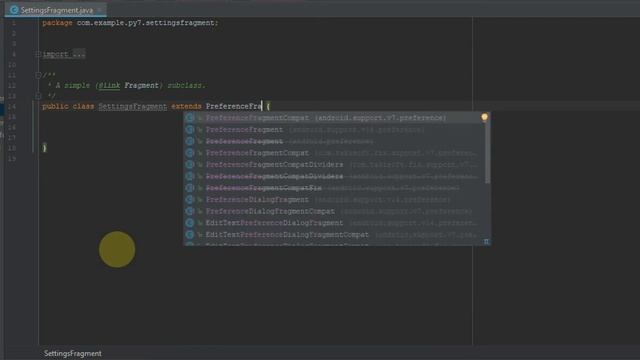Open the SettingsFragment.java editor tab

(x=56, y=10)
